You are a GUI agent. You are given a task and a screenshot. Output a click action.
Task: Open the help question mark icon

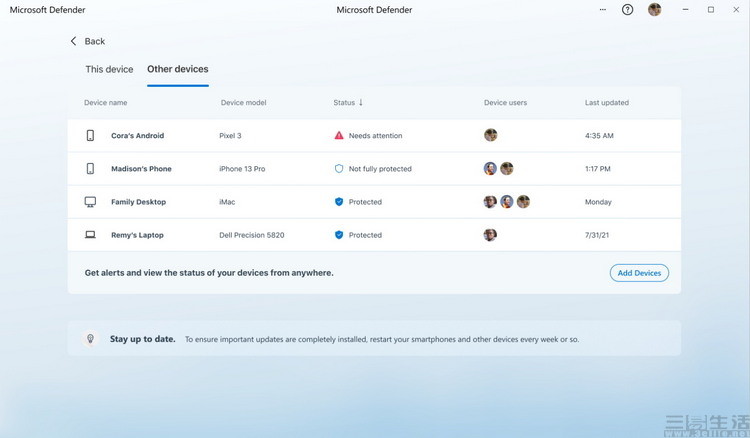click(627, 10)
